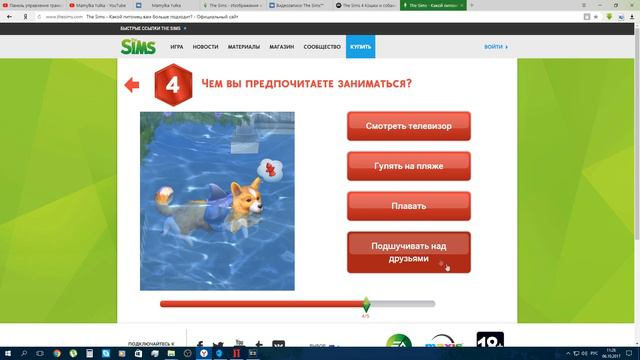The width and height of the screenshot is (640, 360).
Task: Open the Facebook social icon in footer
Action: (x=200, y=345)
